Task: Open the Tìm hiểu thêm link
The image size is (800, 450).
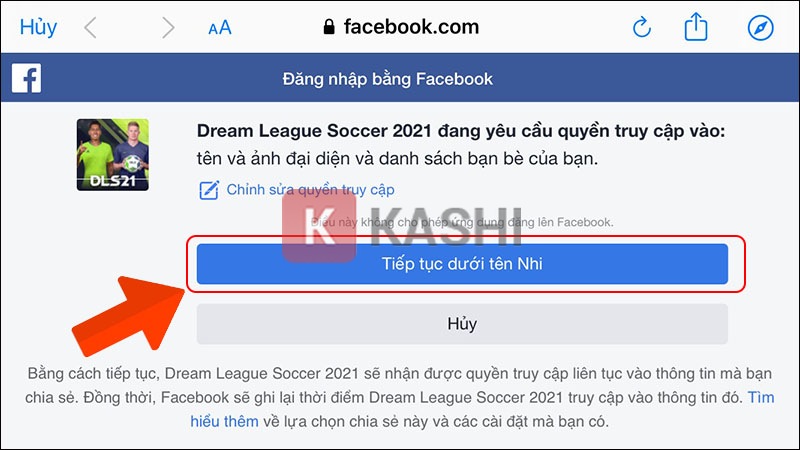Action: (761, 397)
